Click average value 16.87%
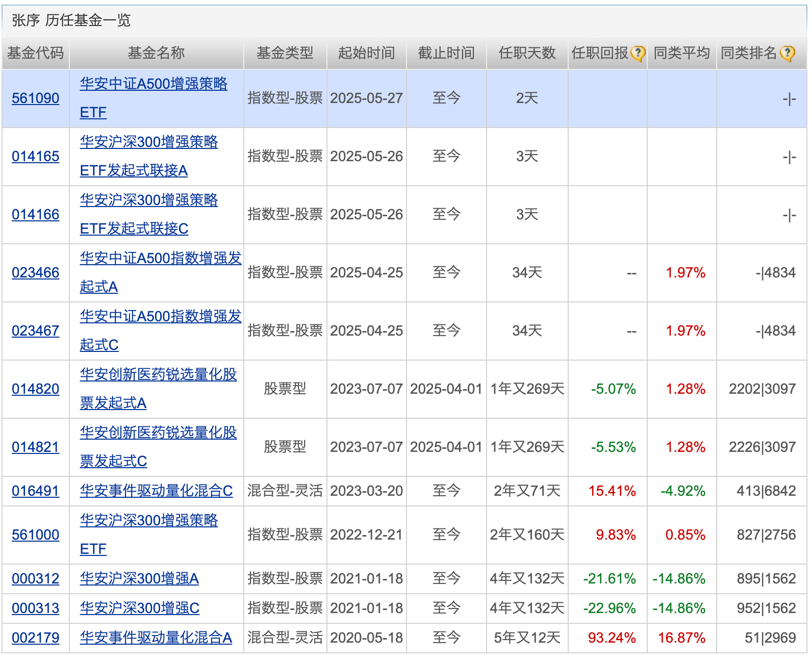Screen dimensions: 812x661 tap(682, 638)
